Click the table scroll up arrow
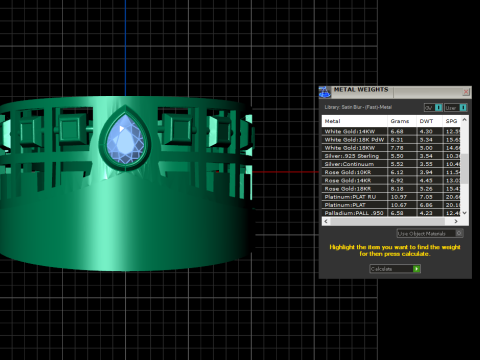480x360 pixels. point(465,119)
